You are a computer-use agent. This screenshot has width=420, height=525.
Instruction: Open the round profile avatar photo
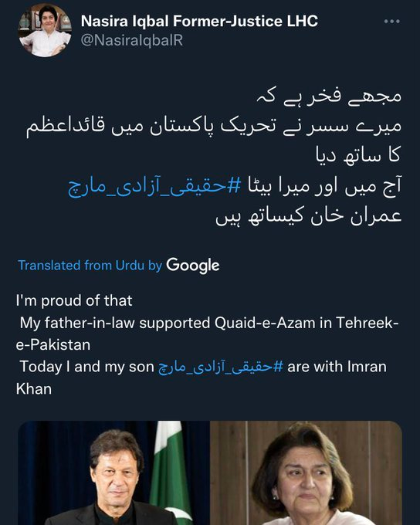coord(45,30)
